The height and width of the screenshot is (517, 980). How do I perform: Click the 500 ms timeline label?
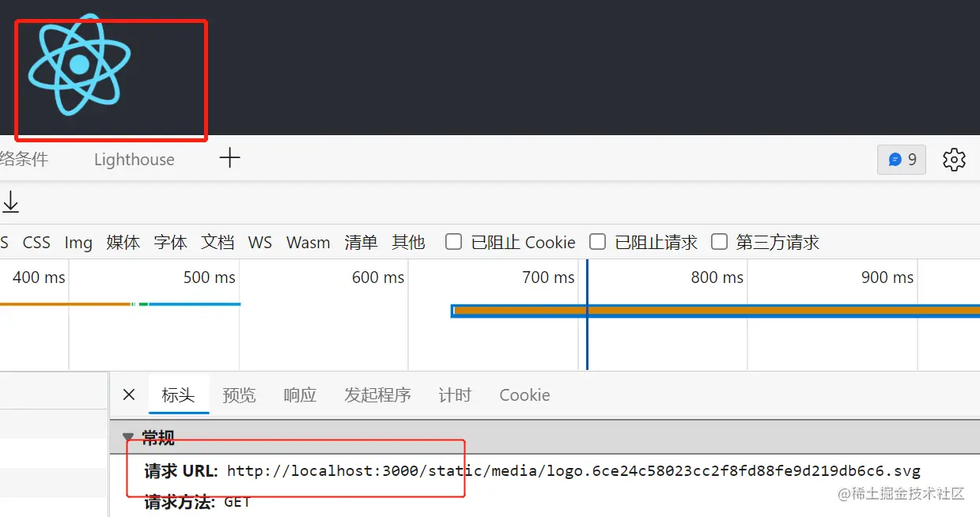tap(209, 277)
